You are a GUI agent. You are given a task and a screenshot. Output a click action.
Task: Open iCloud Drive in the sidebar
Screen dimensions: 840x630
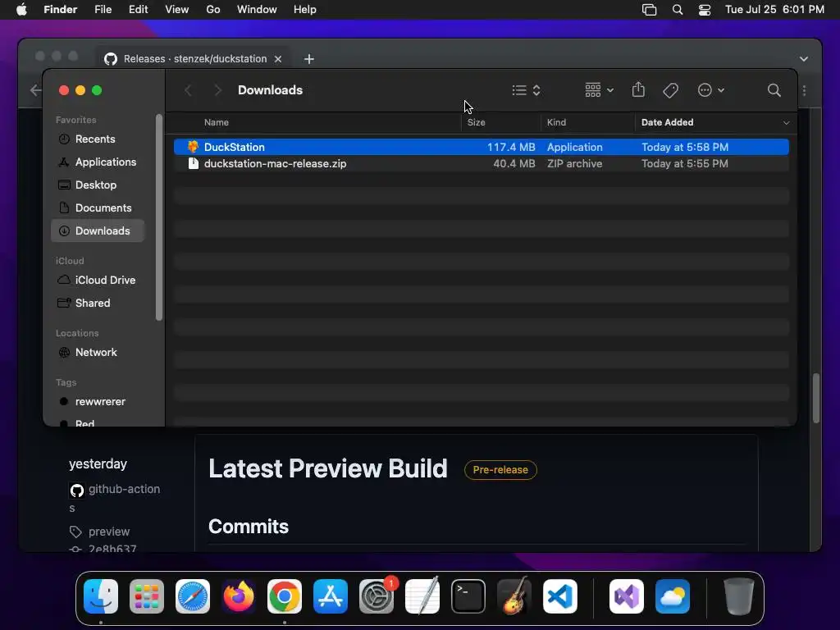pyautogui.click(x=98, y=281)
